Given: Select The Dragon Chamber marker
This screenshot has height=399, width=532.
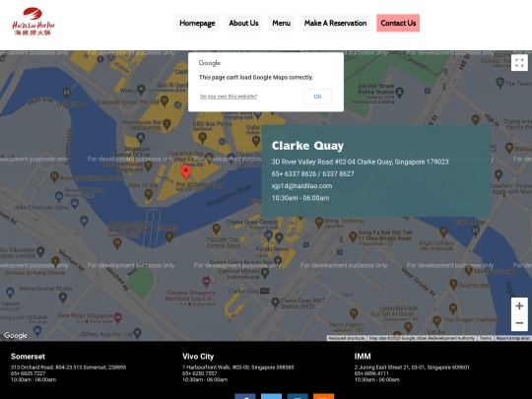Looking at the screenshot, I should (x=437, y=320).
